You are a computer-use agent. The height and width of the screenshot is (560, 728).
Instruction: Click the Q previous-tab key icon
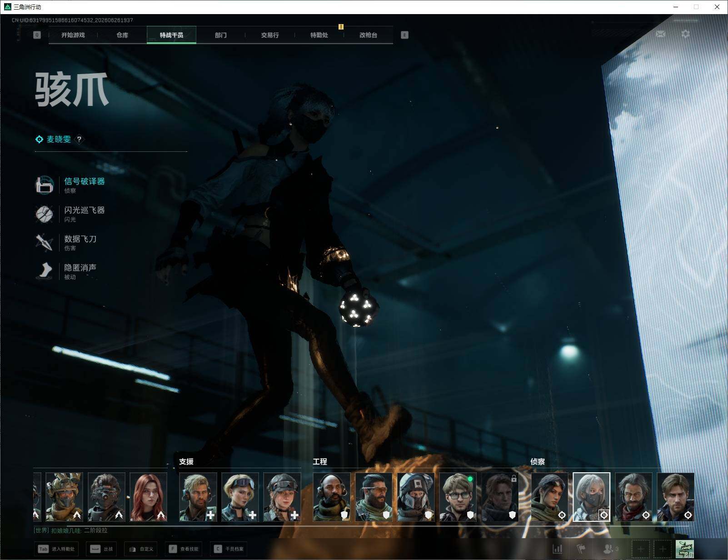pyautogui.click(x=37, y=35)
